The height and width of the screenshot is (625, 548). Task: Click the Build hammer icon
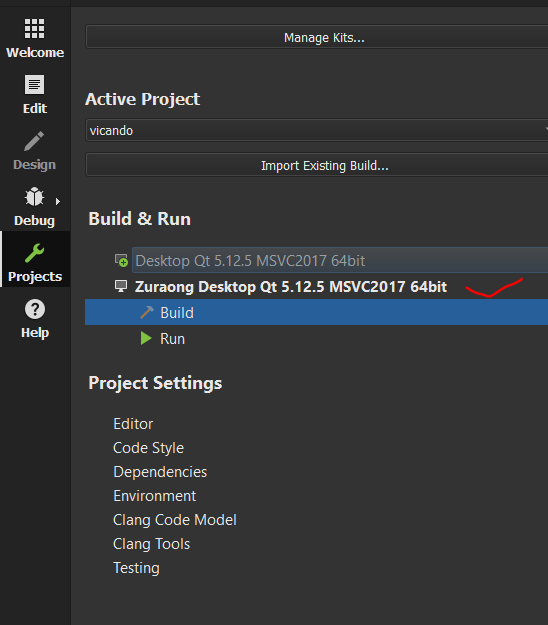coord(147,312)
